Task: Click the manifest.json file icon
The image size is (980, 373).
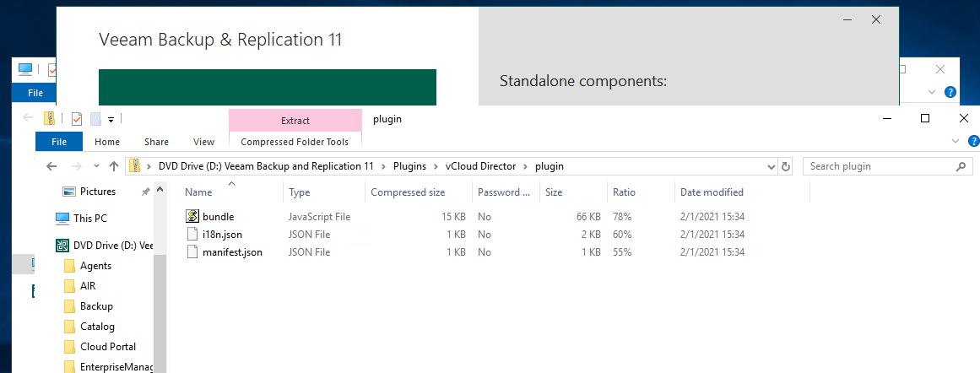Action: coord(192,252)
